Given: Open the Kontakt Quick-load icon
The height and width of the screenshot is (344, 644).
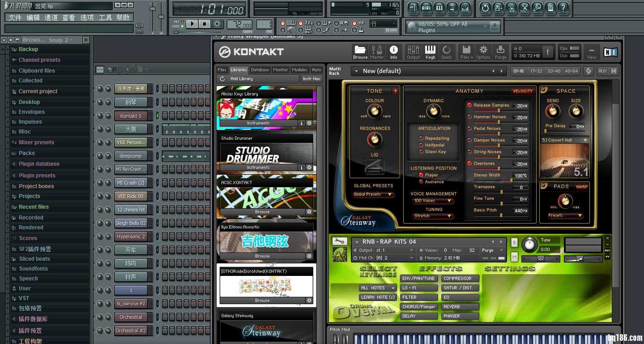Looking at the screenshot, I should (x=447, y=52).
